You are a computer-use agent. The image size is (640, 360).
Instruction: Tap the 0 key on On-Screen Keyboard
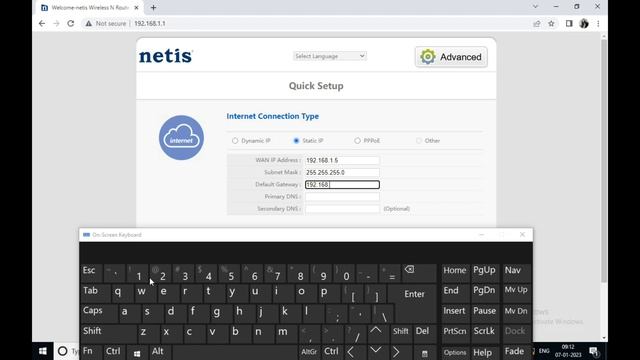pos(344,273)
